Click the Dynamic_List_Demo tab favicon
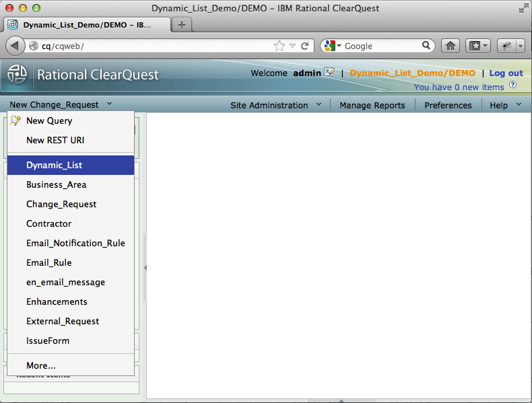The width and height of the screenshot is (532, 403). click(13, 25)
